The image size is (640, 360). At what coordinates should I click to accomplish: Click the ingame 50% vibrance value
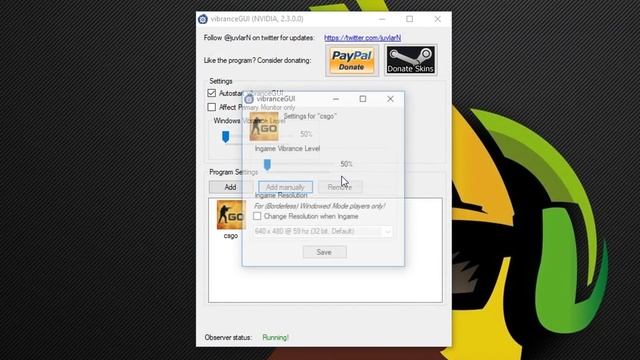click(346, 164)
